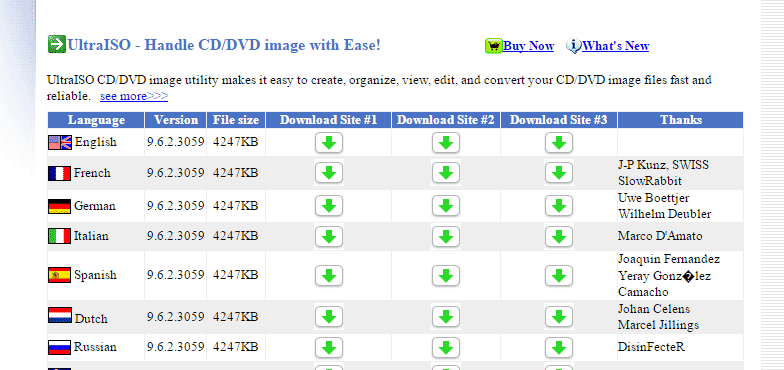Screen dimensions: 784x370
Task: Open the Buy Now link
Action: pyautogui.click(x=528, y=46)
